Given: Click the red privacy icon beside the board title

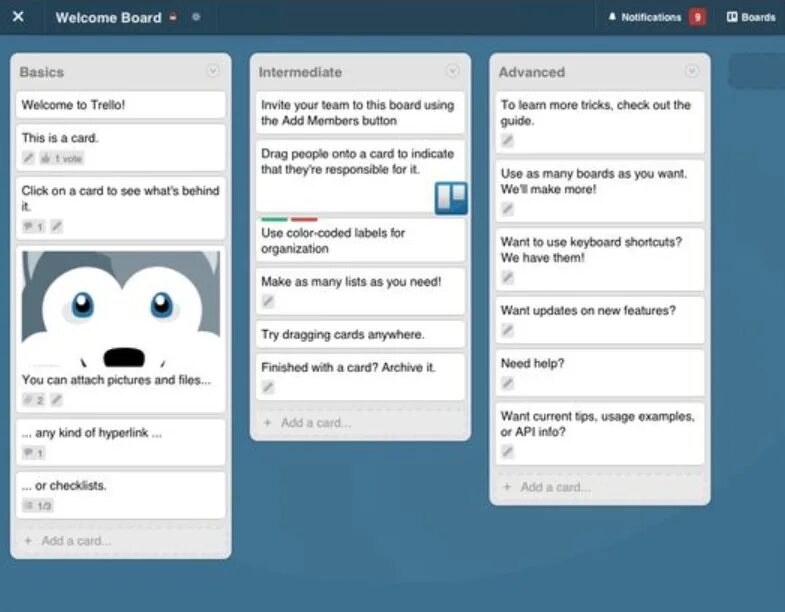Looking at the screenshot, I should tap(173, 17).
